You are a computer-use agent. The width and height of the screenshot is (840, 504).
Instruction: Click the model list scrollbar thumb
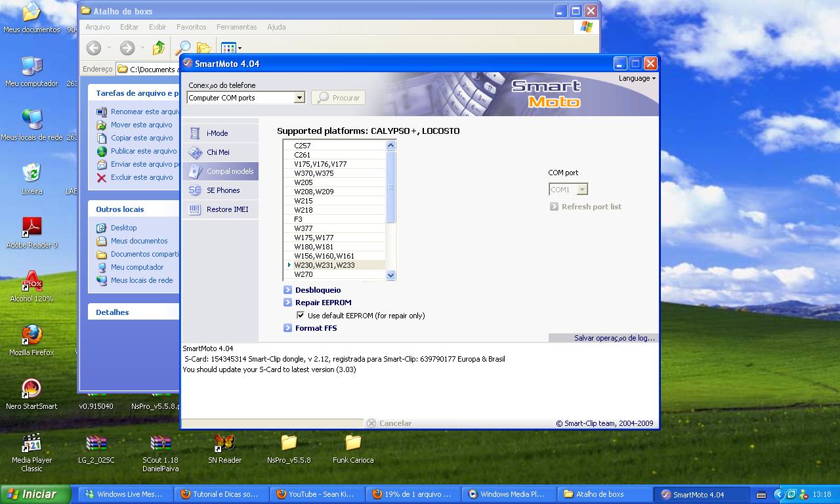coord(391,187)
